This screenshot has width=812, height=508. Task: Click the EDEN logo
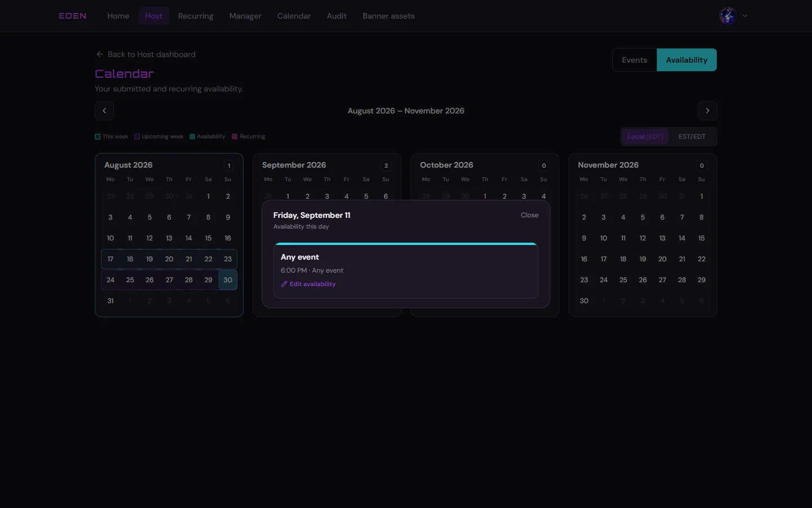[73, 16]
